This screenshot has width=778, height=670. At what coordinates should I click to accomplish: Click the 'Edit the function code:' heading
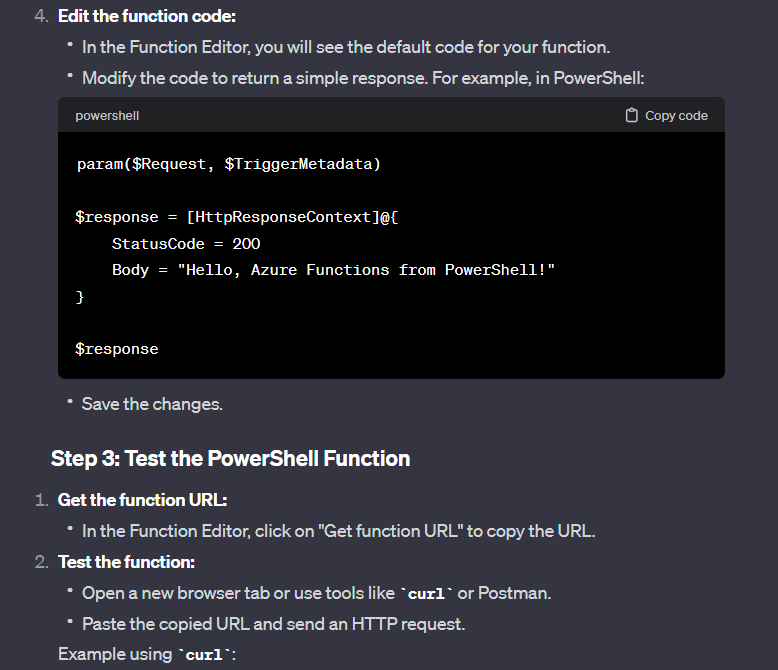coord(147,16)
